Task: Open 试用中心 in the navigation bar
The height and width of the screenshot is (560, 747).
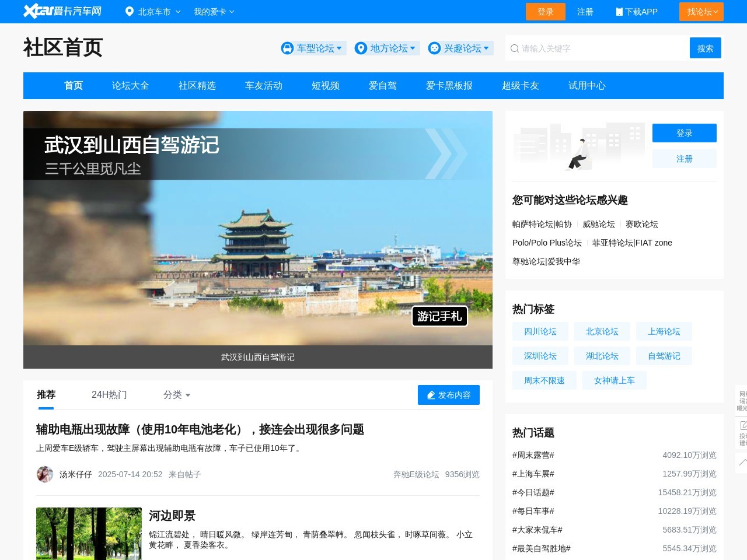Action: point(587,86)
